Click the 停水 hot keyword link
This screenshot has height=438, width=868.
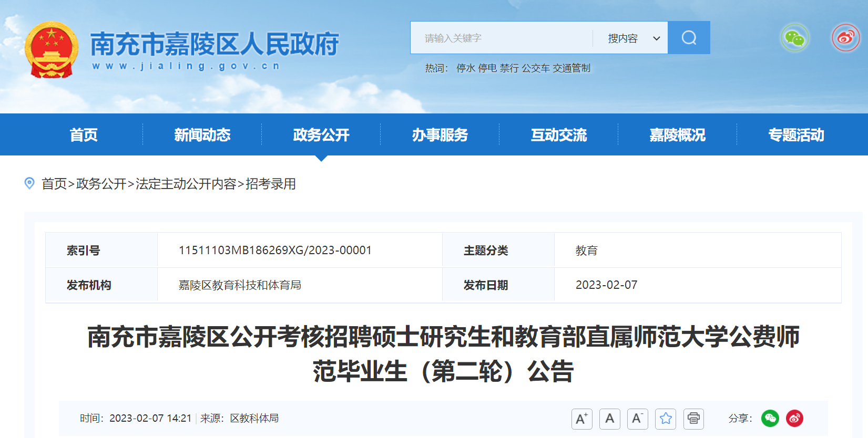pyautogui.click(x=465, y=68)
